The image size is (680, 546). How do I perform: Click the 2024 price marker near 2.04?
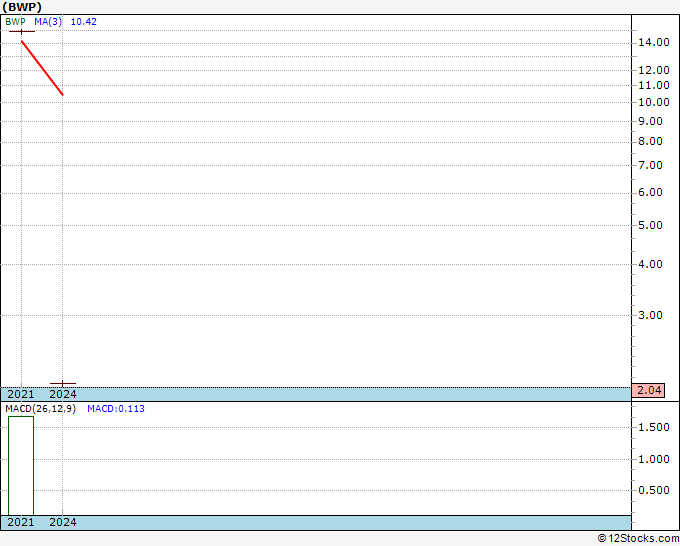pyautogui.click(x=63, y=383)
